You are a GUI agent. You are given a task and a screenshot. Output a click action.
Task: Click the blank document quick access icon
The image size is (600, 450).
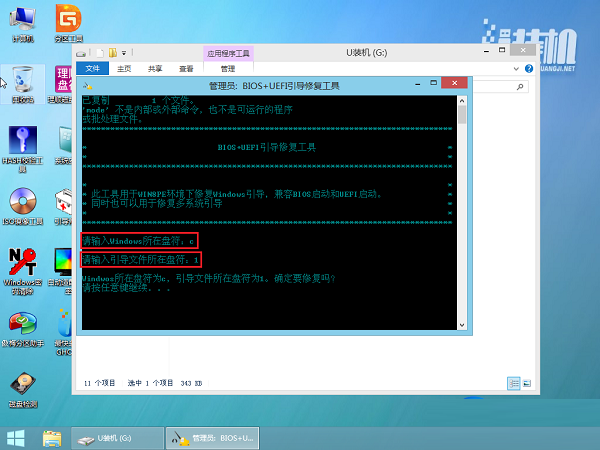[x=100, y=53]
